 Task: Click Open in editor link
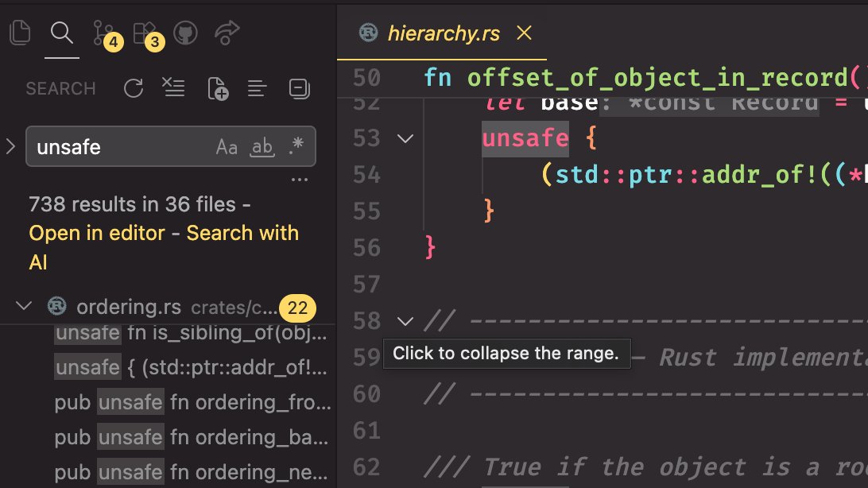click(x=97, y=233)
